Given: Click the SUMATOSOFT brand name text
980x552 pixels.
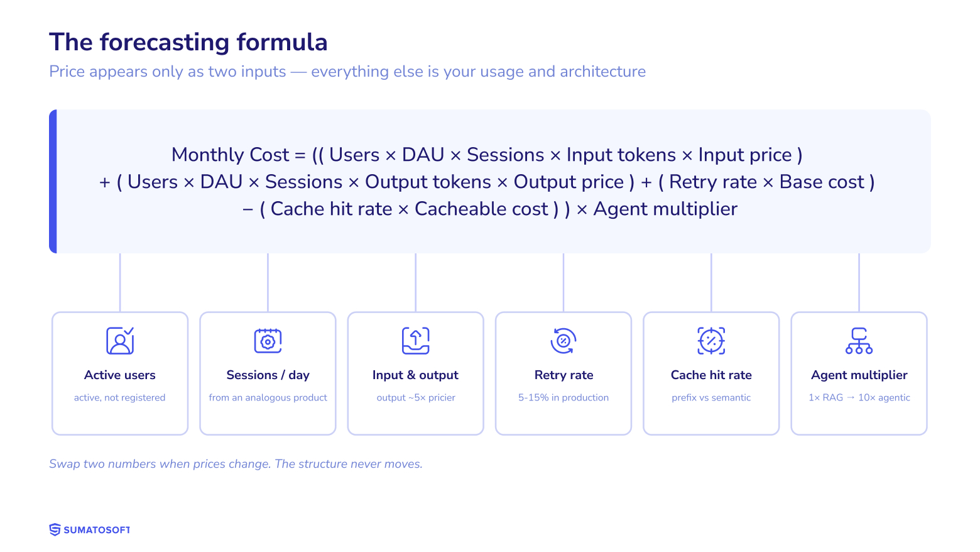Looking at the screenshot, I should pyautogui.click(x=97, y=530).
